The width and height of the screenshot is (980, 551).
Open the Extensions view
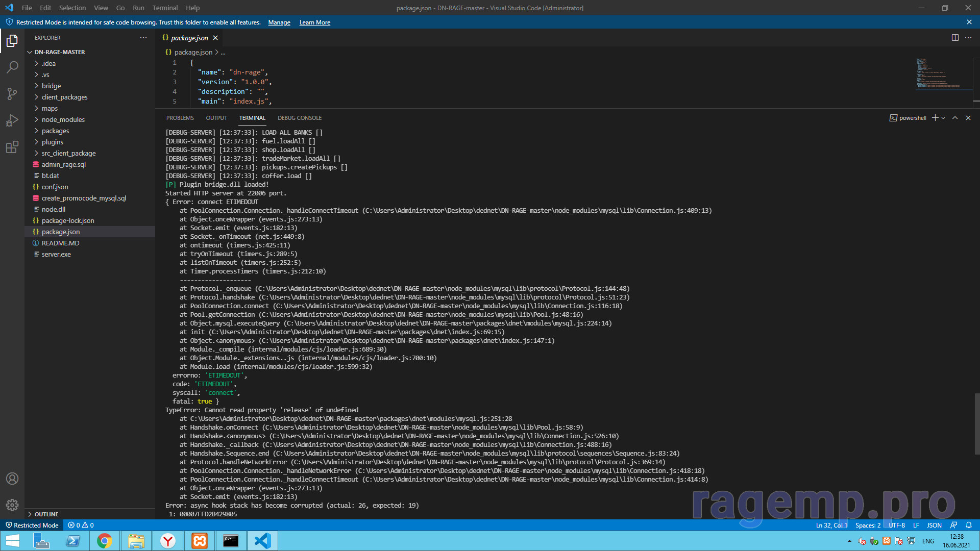12,147
